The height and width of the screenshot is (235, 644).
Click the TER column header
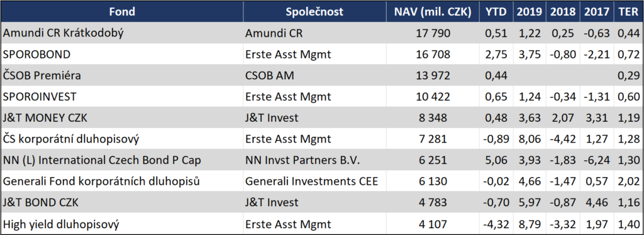(628, 12)
